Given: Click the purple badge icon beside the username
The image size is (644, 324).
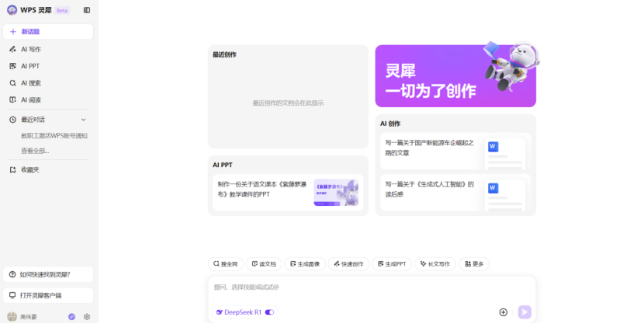Looking at the screenshot, I should pos(71,317).
